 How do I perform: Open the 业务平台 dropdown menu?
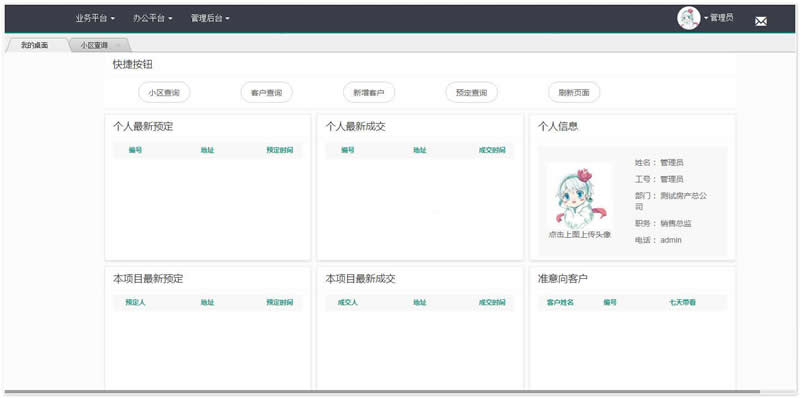[x=95, y=18]
